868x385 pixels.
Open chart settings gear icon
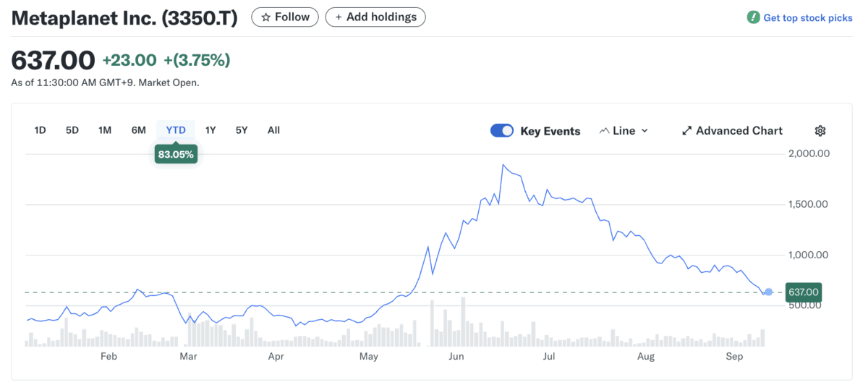pos(820,131)
